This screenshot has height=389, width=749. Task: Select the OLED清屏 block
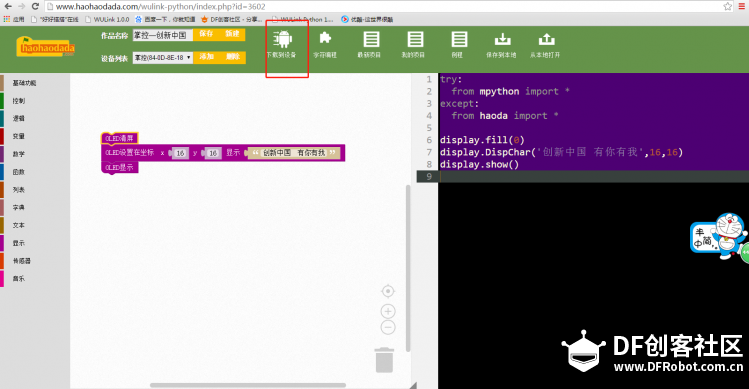119,138
